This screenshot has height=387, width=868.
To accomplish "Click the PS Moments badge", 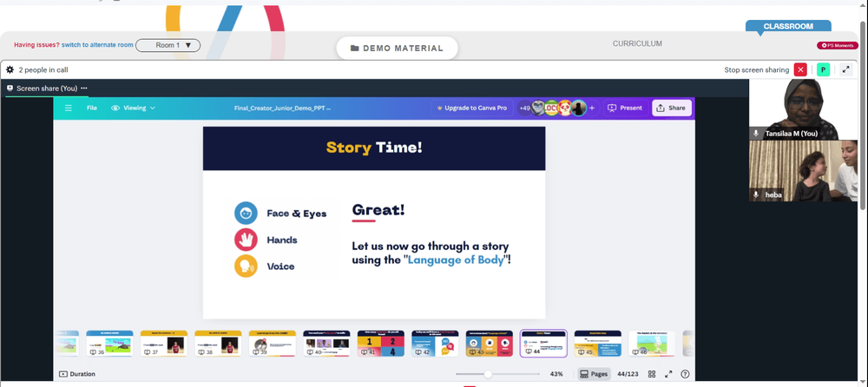I will [x=838, y=45].
